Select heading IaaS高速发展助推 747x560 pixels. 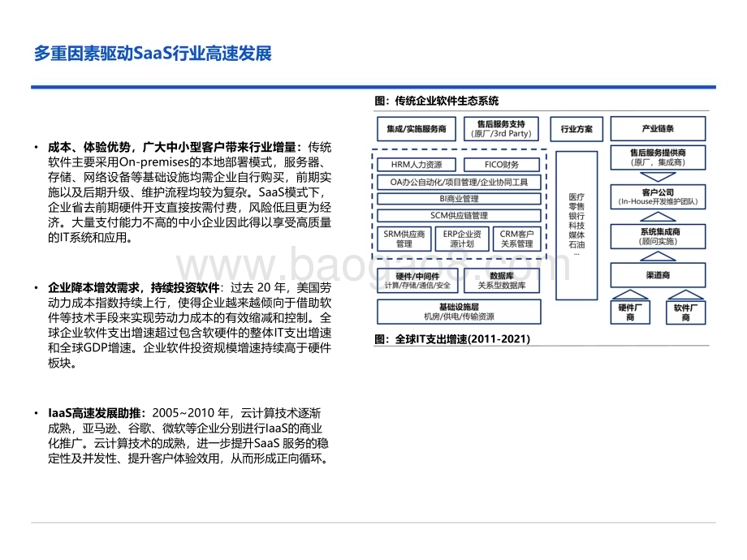pyautogui.click(x=95, y=413)
